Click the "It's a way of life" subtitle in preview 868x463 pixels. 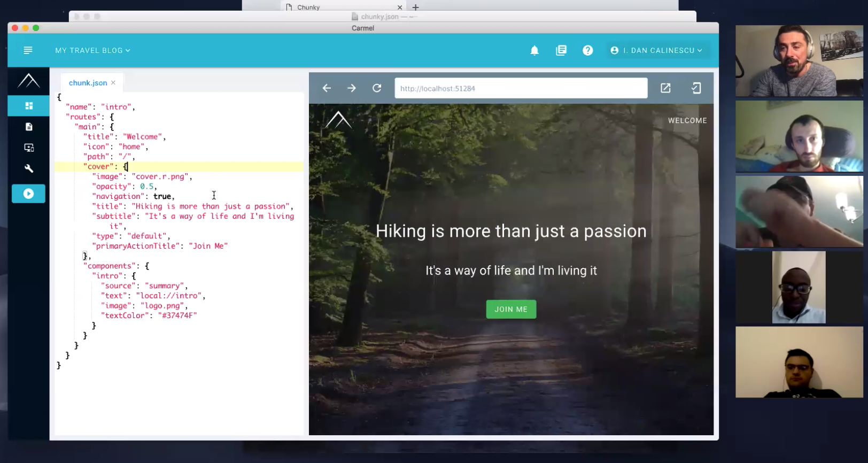click(511, 271)
